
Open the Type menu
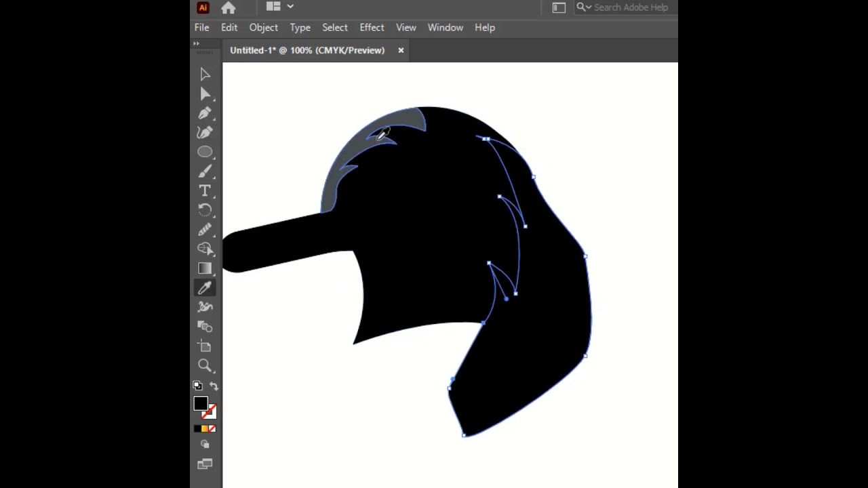[x=300, y=28]
